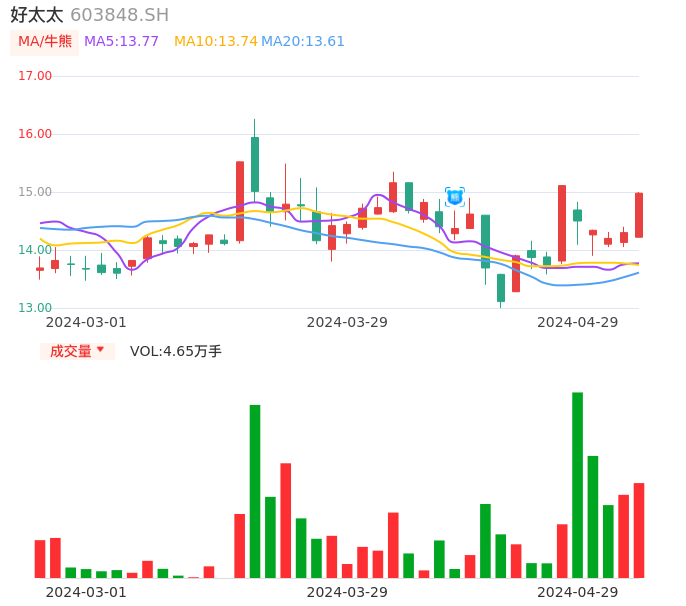Screen dimensions: 686x606
Task: Click the 好太太 stock name title
Action: pos(36,15)
